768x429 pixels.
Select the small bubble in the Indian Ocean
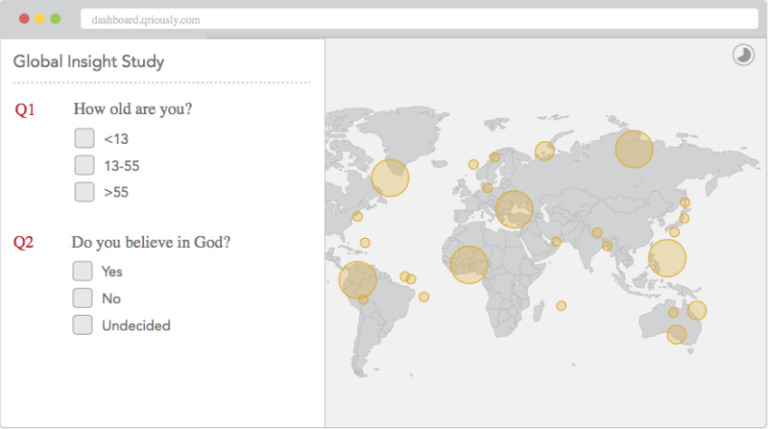[x=561, y=306]
